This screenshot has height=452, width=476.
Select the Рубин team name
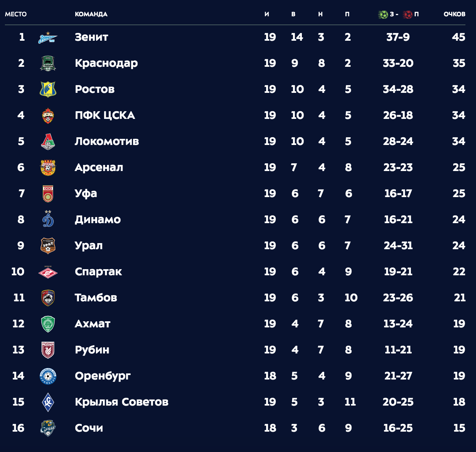92,350
